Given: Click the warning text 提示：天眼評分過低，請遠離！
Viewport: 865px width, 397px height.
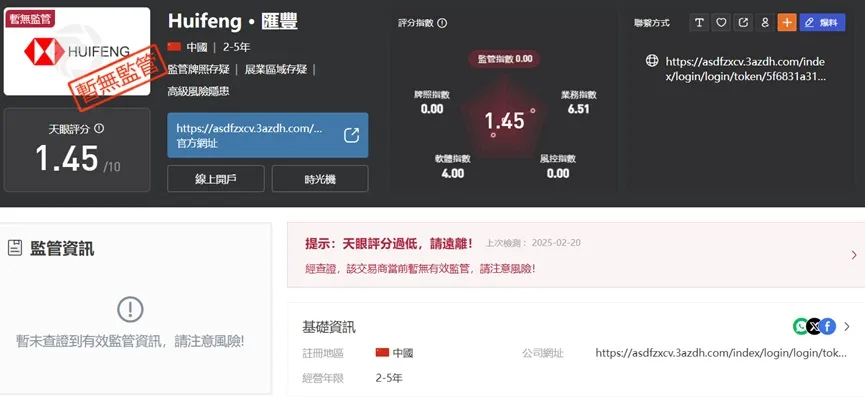Looking at the screenshot, I should pos(389,243).
